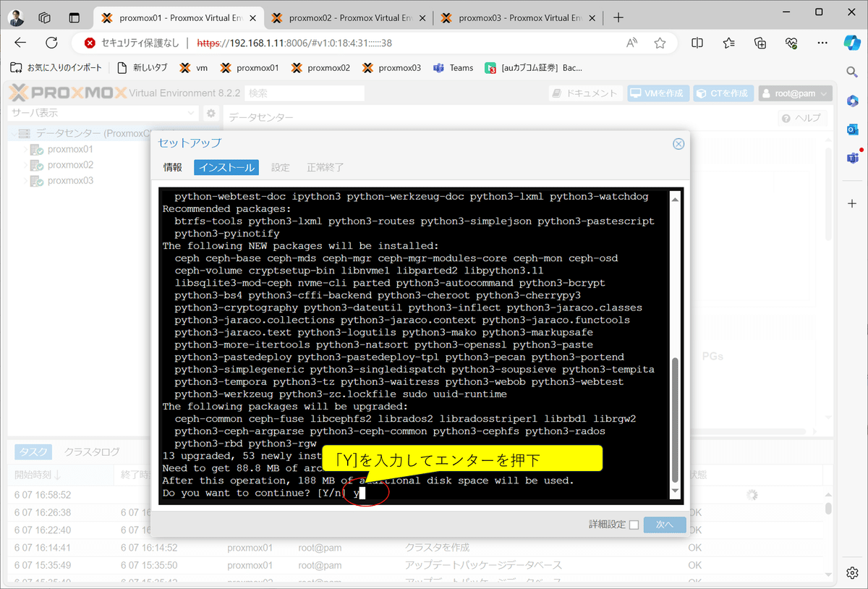Screen dimensions: 868x589
Task: Click the VMを作成 button
Action: pos(658,93)
